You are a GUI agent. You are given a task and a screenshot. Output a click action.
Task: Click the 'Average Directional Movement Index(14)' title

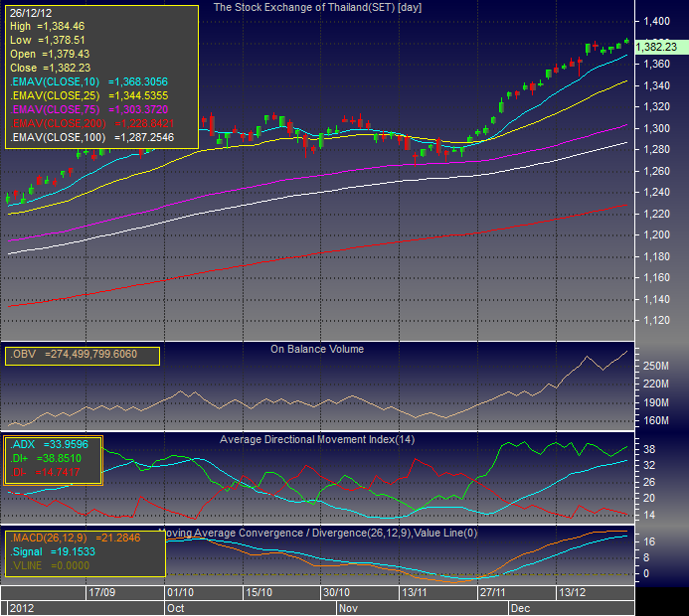(317, 439)
